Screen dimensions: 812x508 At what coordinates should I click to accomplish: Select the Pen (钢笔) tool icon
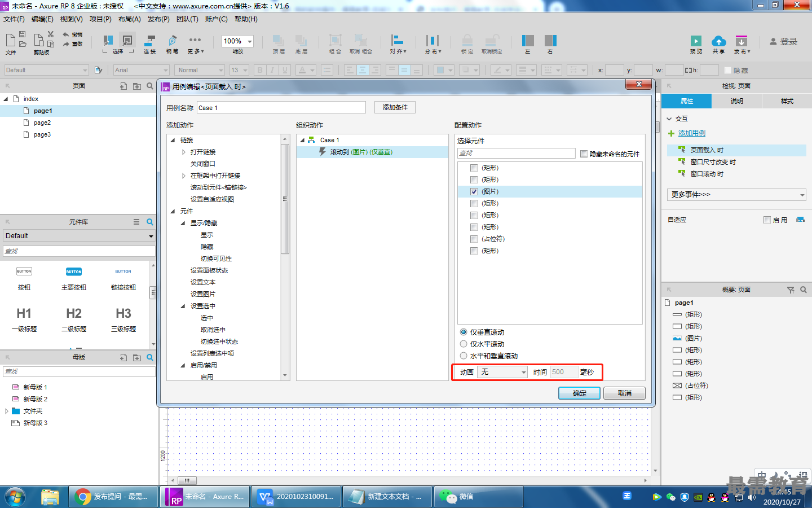(x=172, y=41)
